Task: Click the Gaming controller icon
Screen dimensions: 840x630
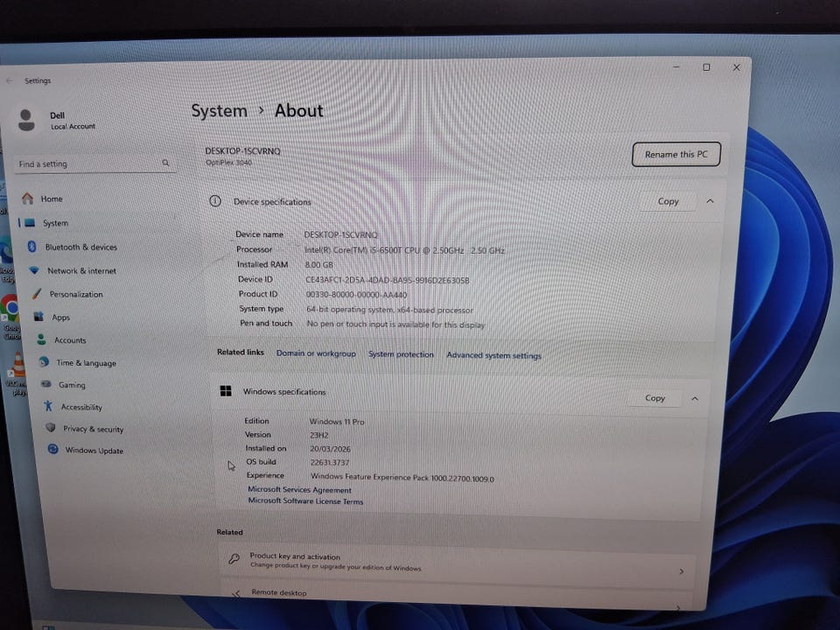Action: pyautogui.click(x=46, y=384)
